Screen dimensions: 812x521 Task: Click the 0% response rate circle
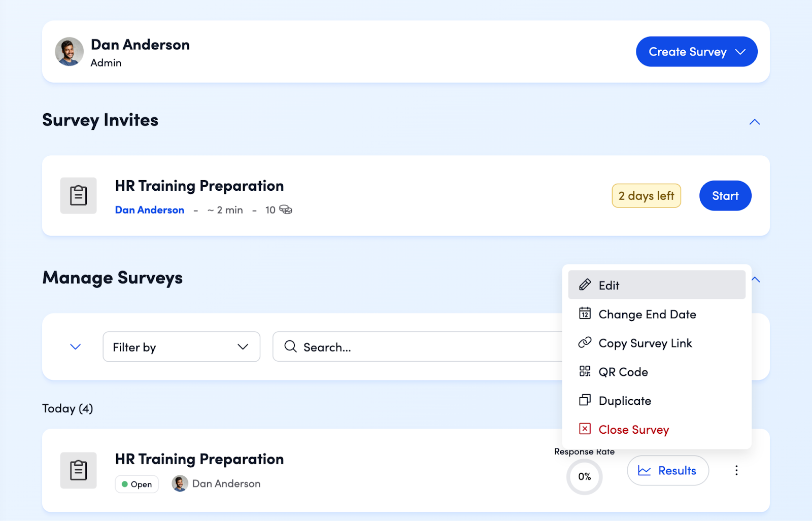pos(584,477)
